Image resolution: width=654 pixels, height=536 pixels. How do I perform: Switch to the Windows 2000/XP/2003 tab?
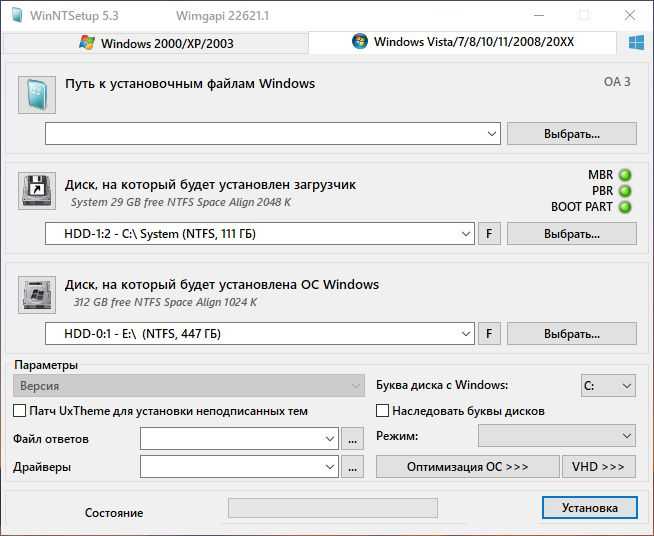tap(156, 43)
